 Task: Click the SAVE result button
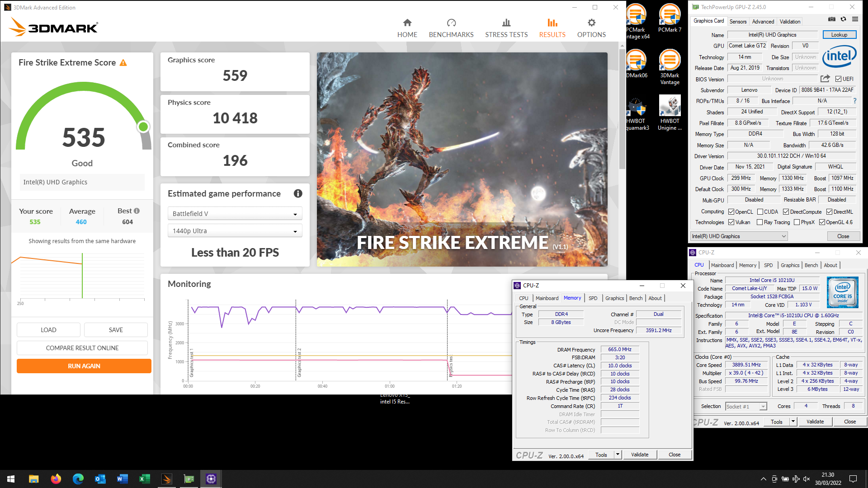[116, 330]
